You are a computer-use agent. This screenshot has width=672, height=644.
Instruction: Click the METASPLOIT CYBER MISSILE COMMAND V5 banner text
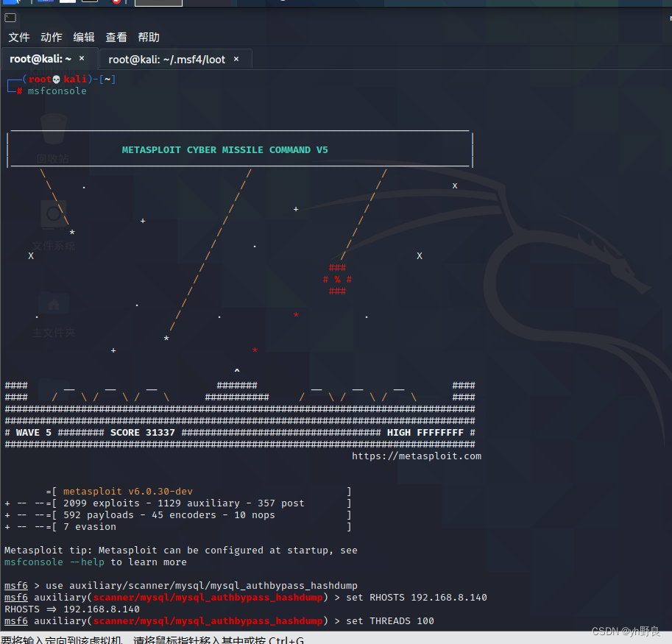[224, 150]
